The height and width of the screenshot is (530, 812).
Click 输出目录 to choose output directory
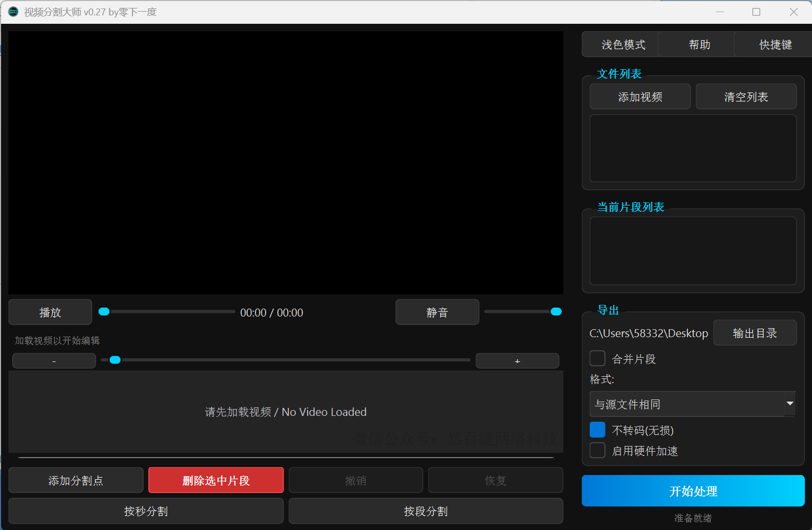pyautogui.click(x=755, y=332)
